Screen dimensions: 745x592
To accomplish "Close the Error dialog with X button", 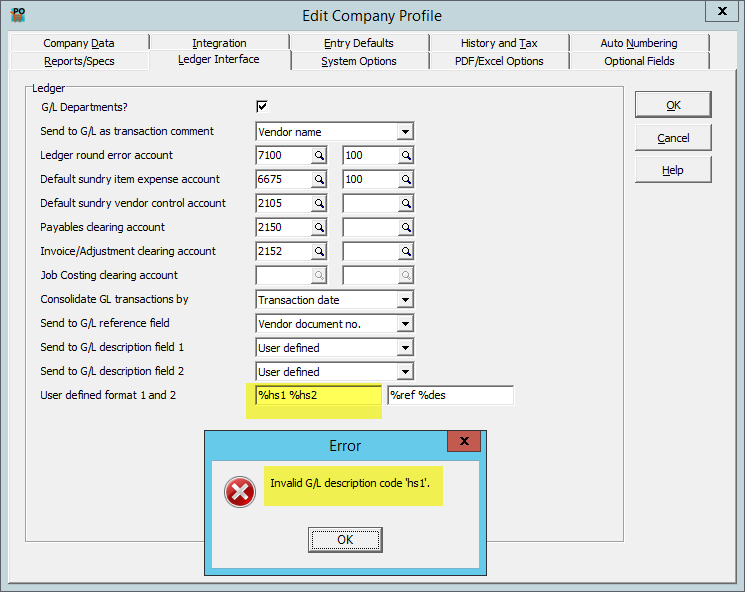I will pos(463,442).
